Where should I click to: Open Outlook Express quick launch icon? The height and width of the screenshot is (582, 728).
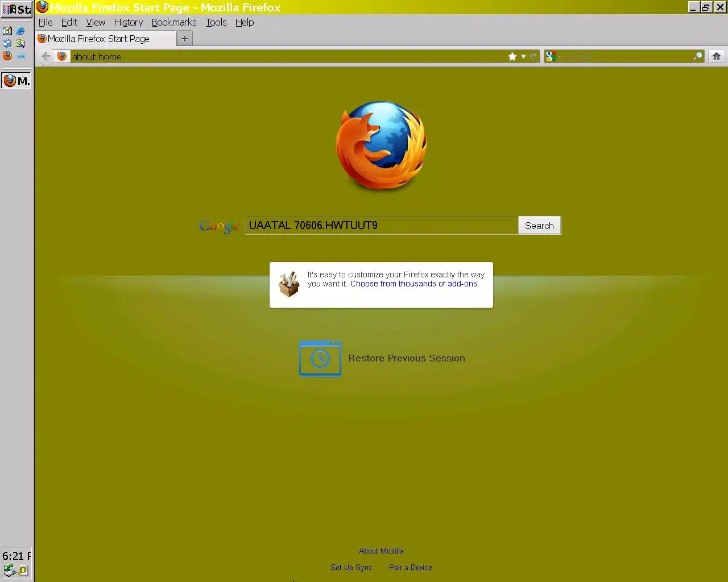click(x=7, y=43)
